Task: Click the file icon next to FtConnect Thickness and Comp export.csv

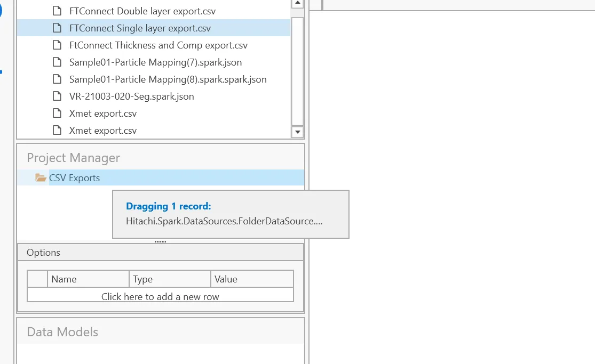Action: [x=57, y=45]
